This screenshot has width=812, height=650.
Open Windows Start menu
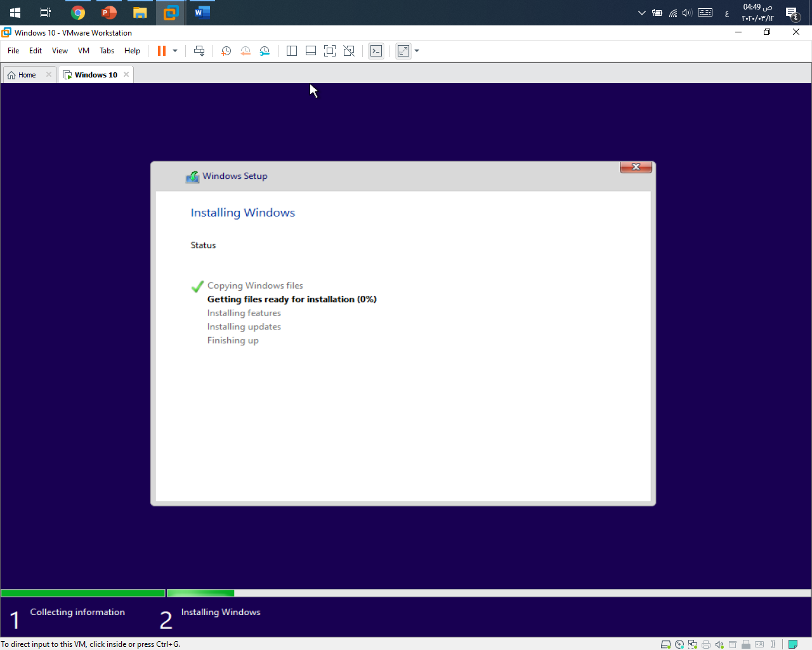pos(15,13)
